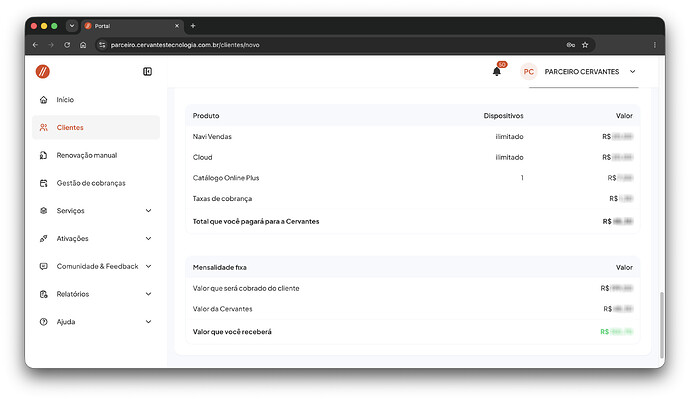Open the browser three-dot menu

coord(654,45)
